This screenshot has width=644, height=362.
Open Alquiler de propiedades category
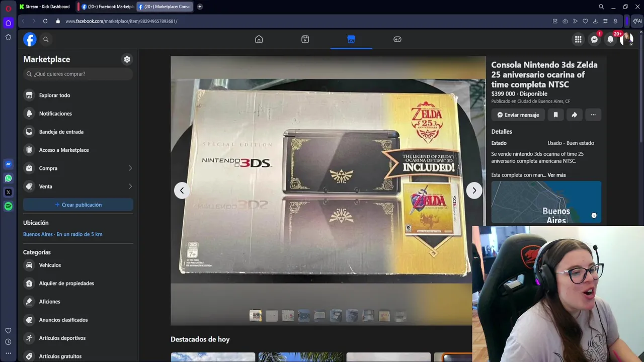(x=78, y=284)
